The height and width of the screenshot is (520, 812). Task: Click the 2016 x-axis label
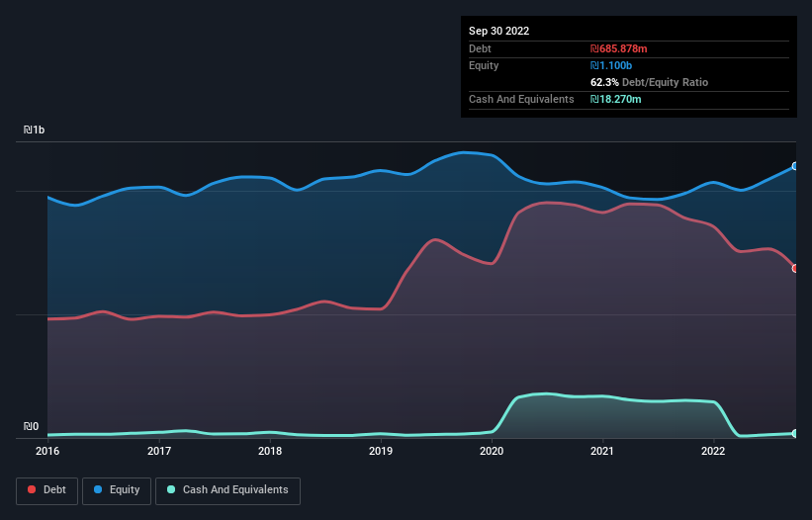coord(47,451)
